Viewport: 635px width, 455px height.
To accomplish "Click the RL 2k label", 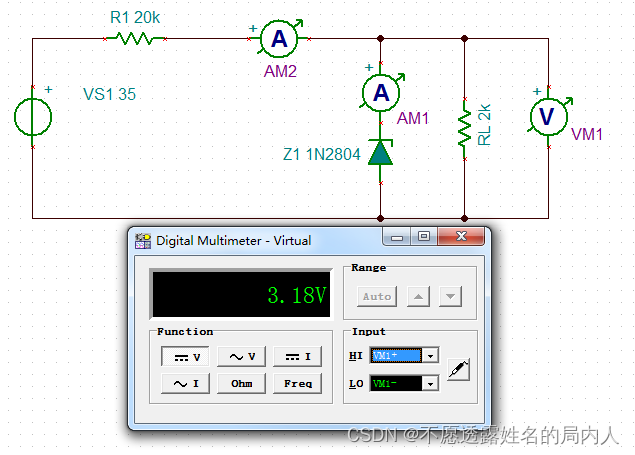I will point(484,125).
